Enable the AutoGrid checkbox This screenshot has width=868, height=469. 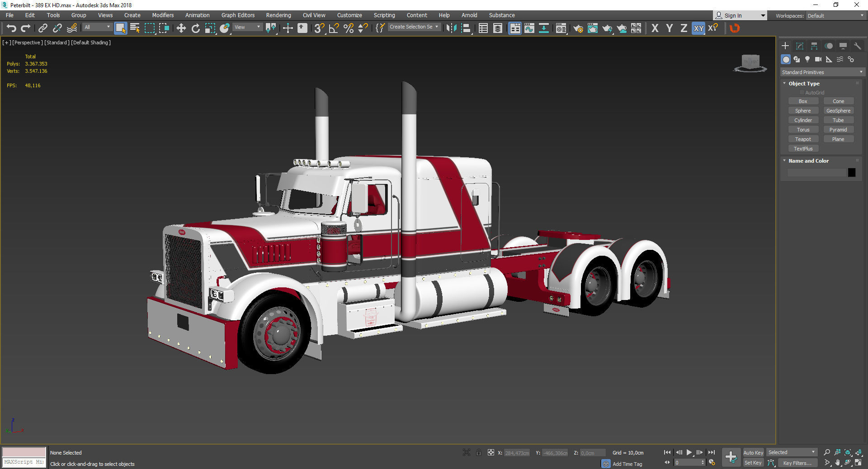coord(802,93)
